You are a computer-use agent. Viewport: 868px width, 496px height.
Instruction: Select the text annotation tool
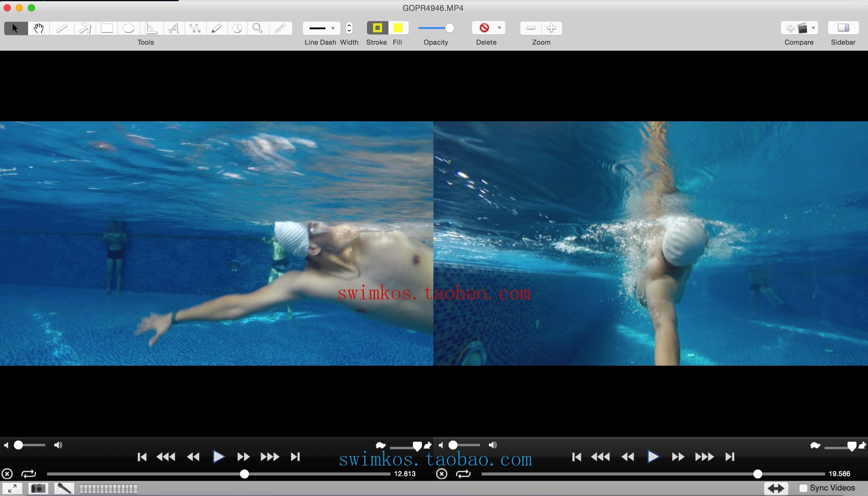(x=174, y=28)
